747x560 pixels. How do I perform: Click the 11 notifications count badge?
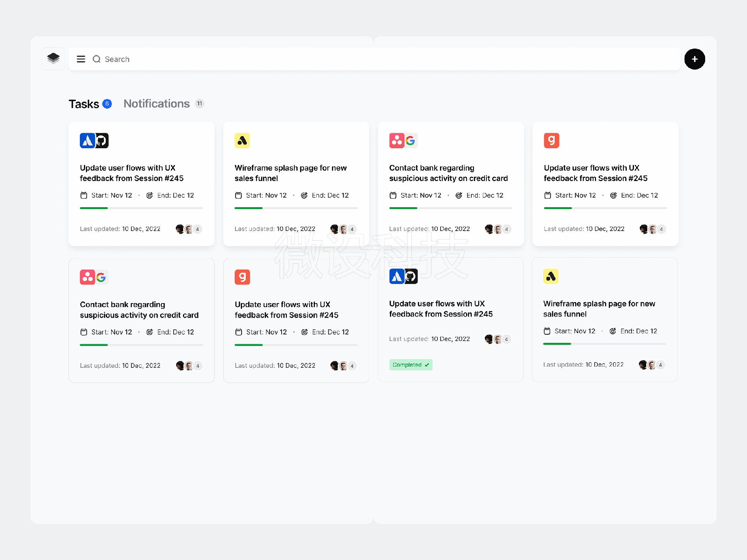(x=199, y=103)
